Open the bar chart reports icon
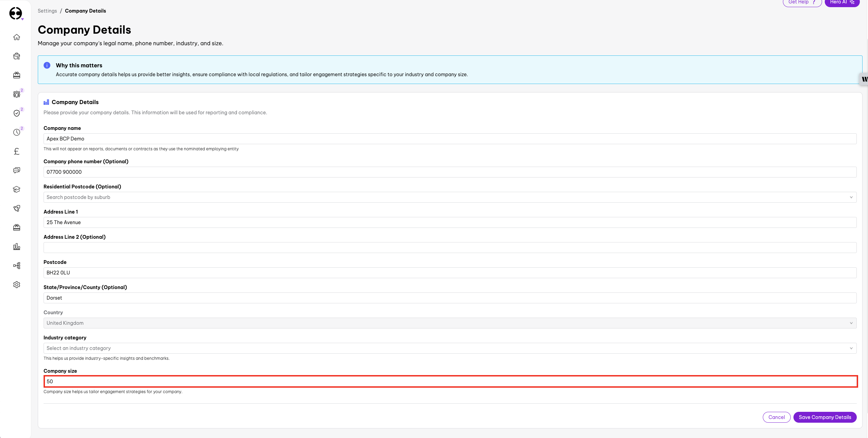Screen dimensions: 868x438 click(17, 247)
